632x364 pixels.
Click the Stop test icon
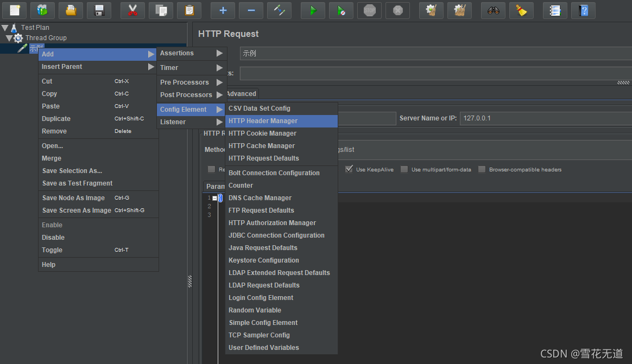[x=369, y=10]
